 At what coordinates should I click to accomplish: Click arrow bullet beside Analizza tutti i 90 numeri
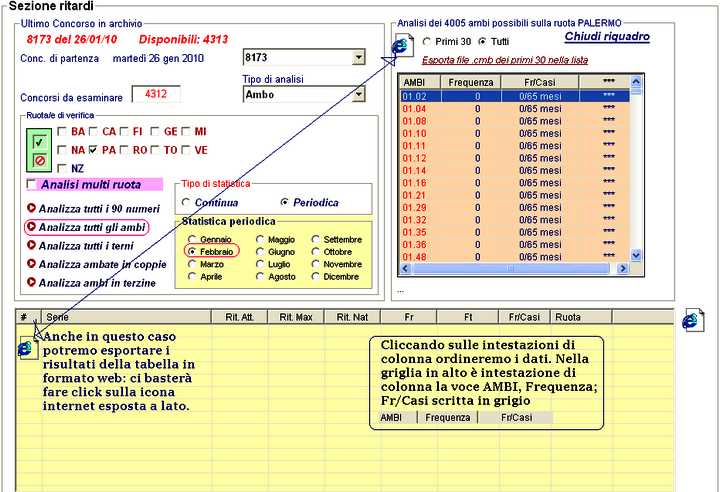tap(31, 209)
